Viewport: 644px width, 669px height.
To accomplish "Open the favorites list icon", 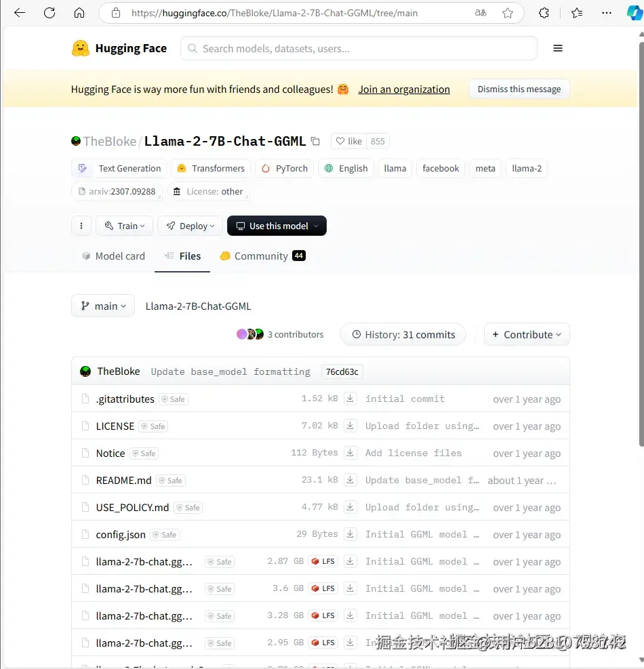I will coord(577,14).
